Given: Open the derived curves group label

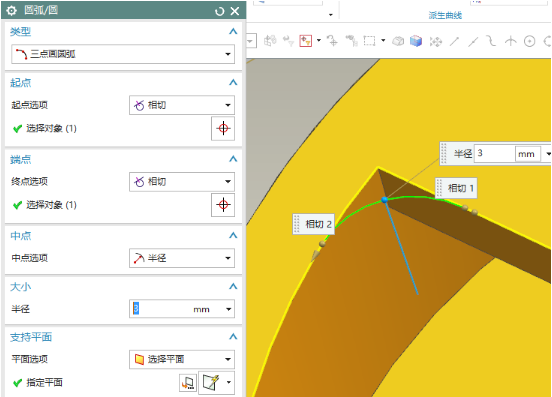Looking at the screenshot, I should 445,15.
